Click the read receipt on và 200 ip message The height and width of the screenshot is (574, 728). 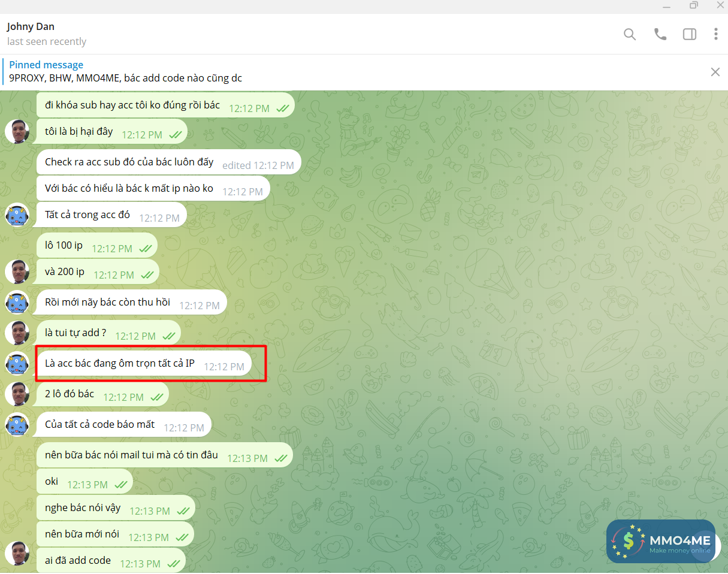[x=149, y=276]
